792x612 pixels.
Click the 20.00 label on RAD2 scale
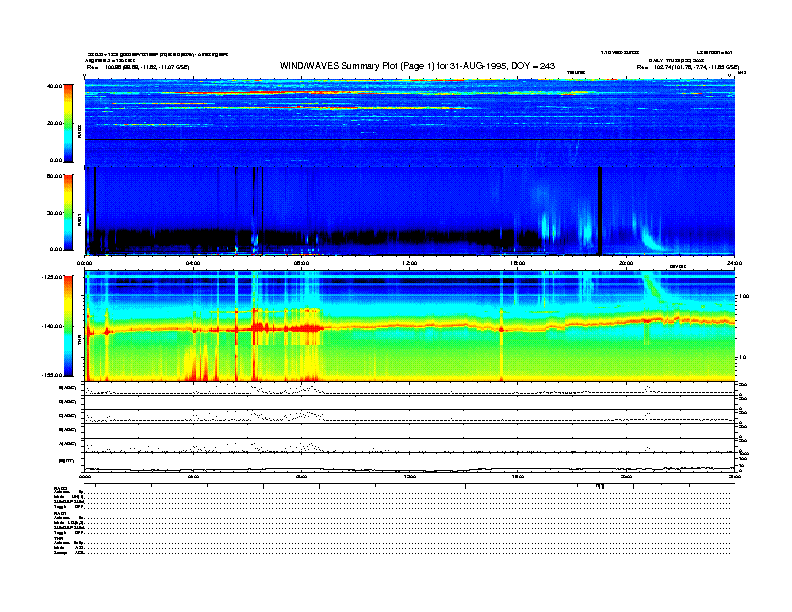click(54, 123)
